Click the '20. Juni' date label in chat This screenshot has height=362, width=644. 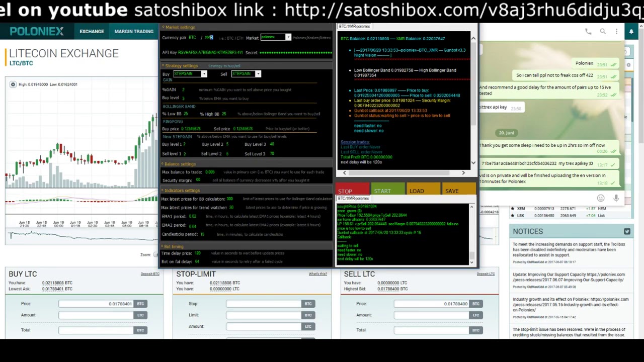[506, 133]
